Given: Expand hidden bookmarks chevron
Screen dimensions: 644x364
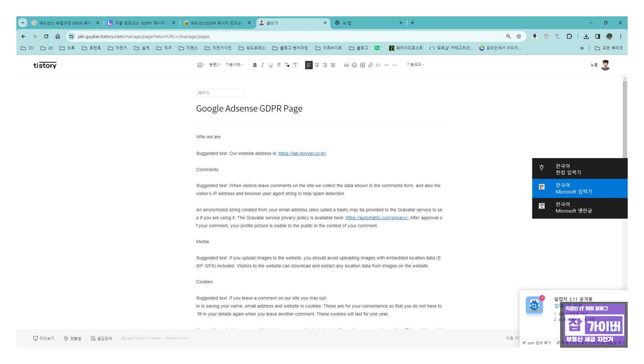Looking at the screenshot, I should [582, 48].
